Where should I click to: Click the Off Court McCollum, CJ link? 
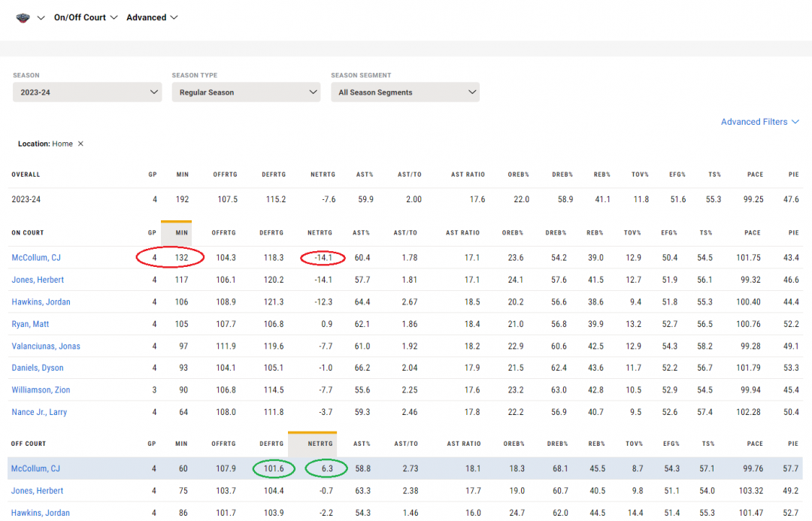coord(35,469)
